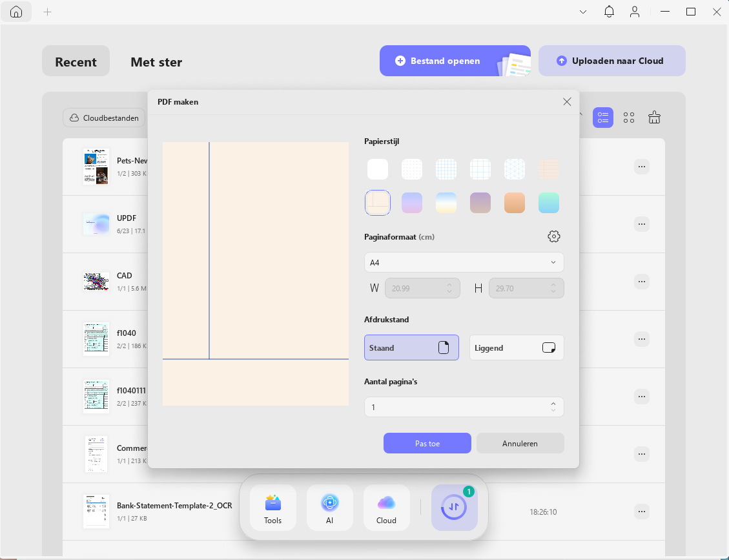Open the Tools panel
Screen dimensions: 729x560
point(273,508)
